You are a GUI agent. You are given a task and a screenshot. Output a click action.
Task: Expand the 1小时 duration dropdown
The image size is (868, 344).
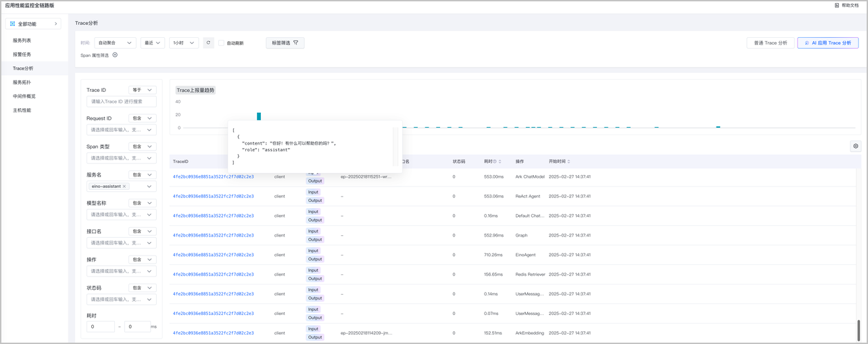click(183, 43)
